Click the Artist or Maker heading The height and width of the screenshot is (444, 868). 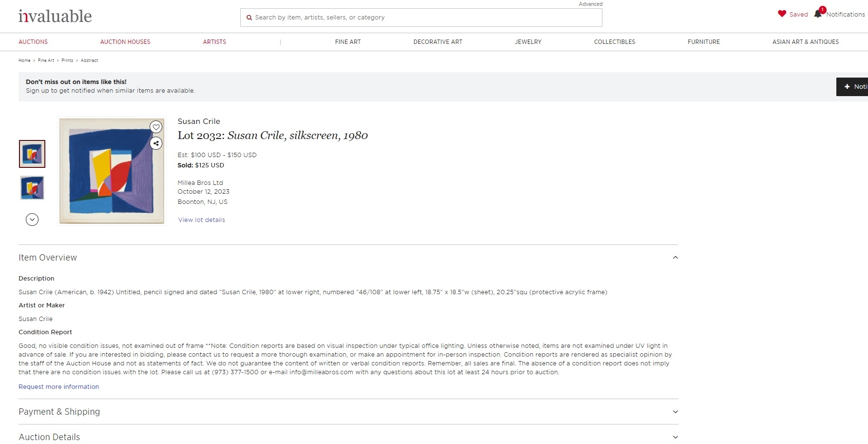pyautogui.click(x=41, y=305)
